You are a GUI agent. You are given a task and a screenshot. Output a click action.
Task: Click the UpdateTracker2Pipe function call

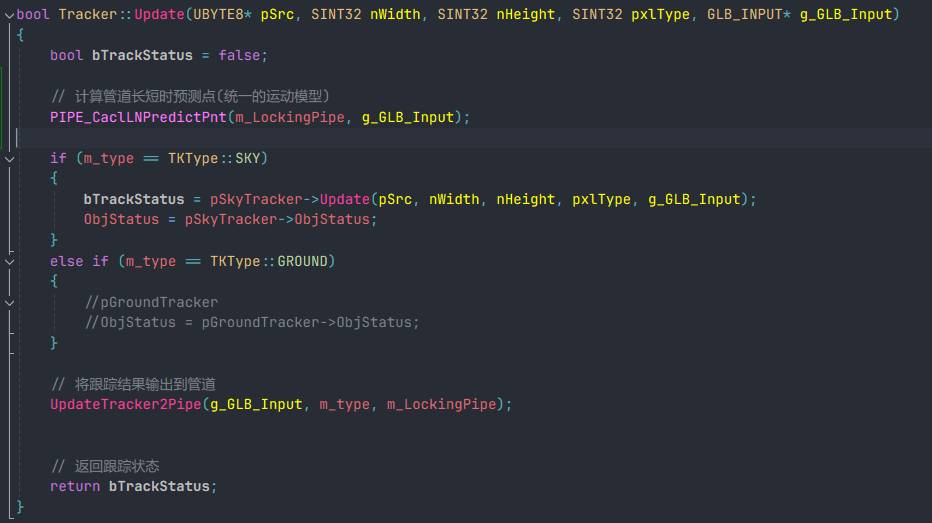[126, 404]
